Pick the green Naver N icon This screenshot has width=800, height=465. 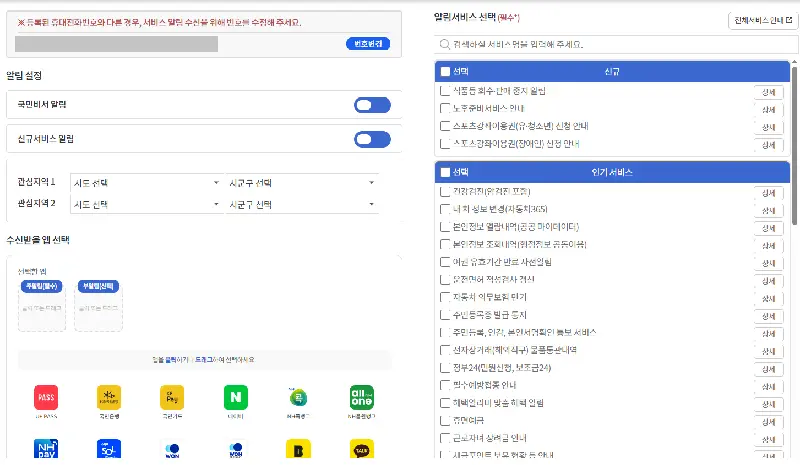(x=236, y=397)
